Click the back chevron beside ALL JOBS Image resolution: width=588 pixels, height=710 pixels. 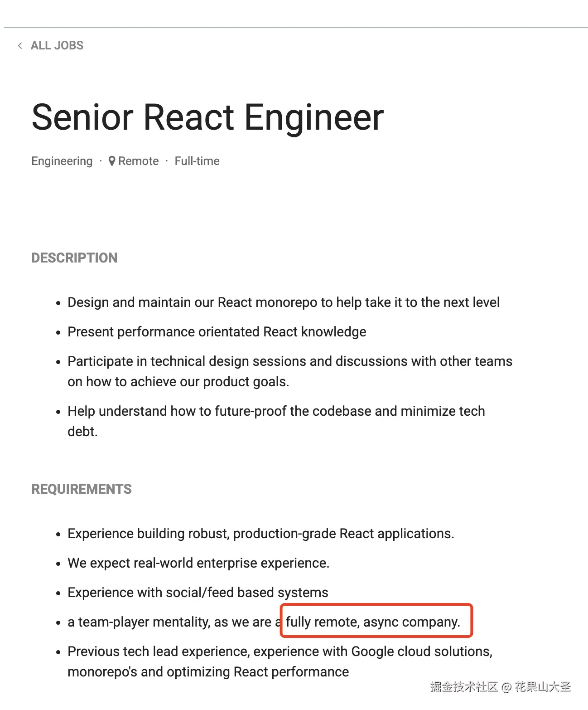click(20, 45)
